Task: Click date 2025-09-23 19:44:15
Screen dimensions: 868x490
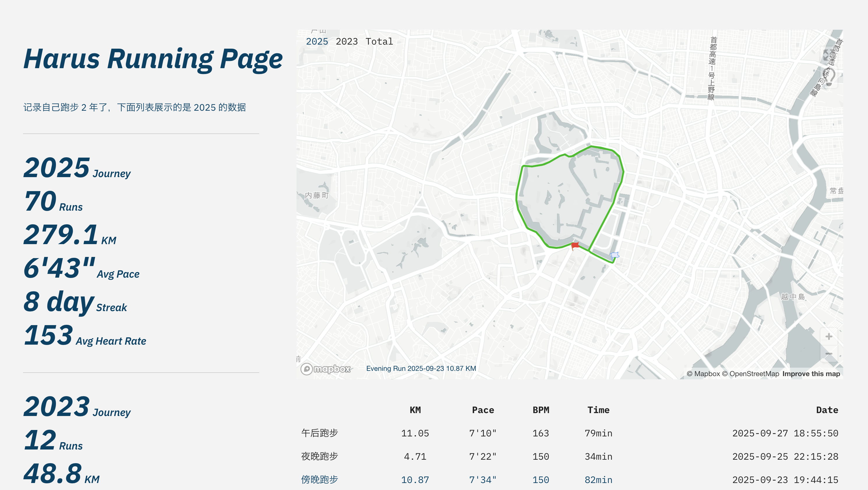Action: click(786, 480)
